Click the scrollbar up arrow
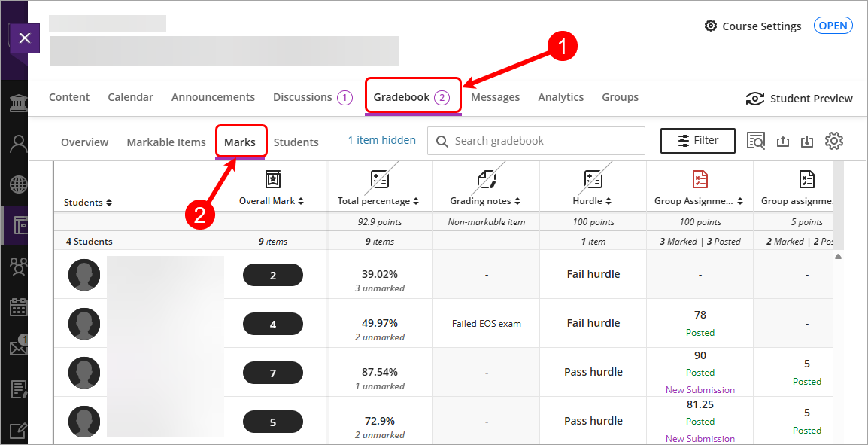868x445 pixels. [838, 257]
